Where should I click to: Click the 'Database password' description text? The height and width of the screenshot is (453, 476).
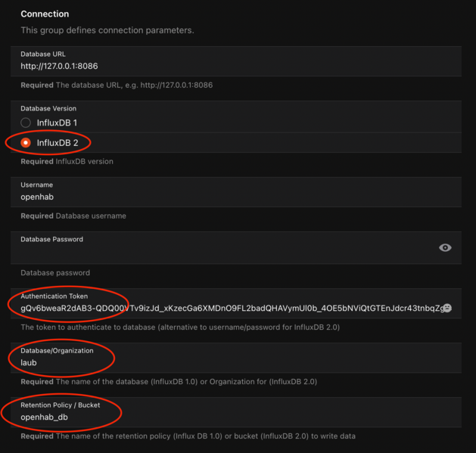55,272
